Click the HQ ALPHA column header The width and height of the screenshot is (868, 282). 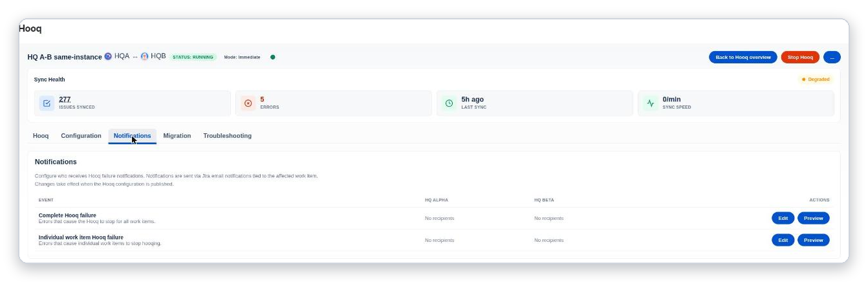[x=436, y=200]
